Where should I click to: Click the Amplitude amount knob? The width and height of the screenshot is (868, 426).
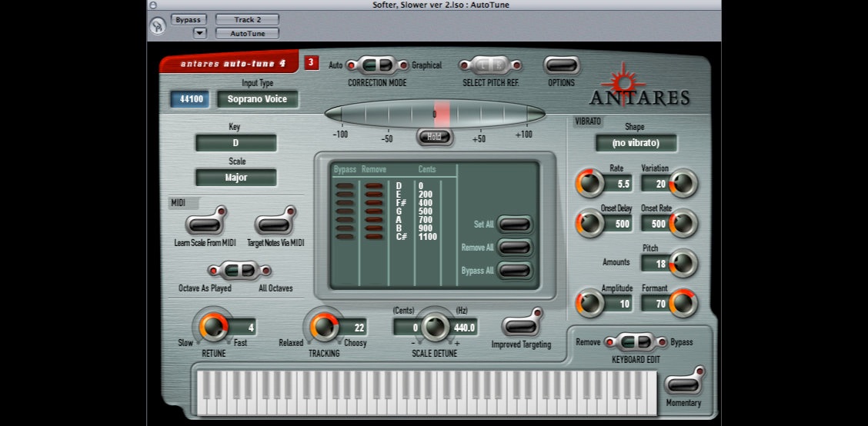pos(589,303)
